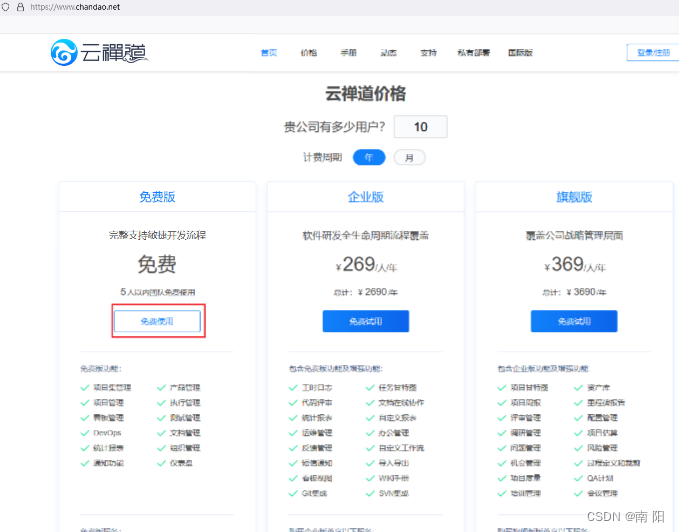The image size is (679, 532).
Task: Select the 年 yearly billing toggle
Action: coord(369,157)
